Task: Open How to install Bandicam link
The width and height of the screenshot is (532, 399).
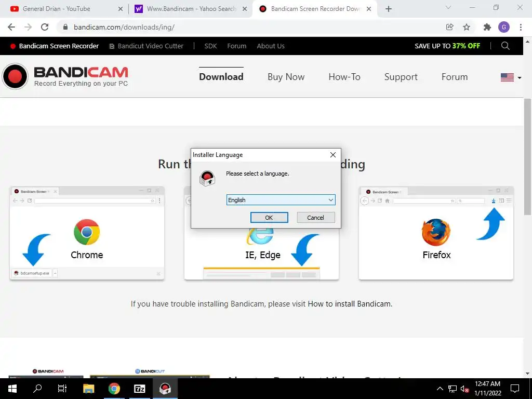Action: click(350, 303)
